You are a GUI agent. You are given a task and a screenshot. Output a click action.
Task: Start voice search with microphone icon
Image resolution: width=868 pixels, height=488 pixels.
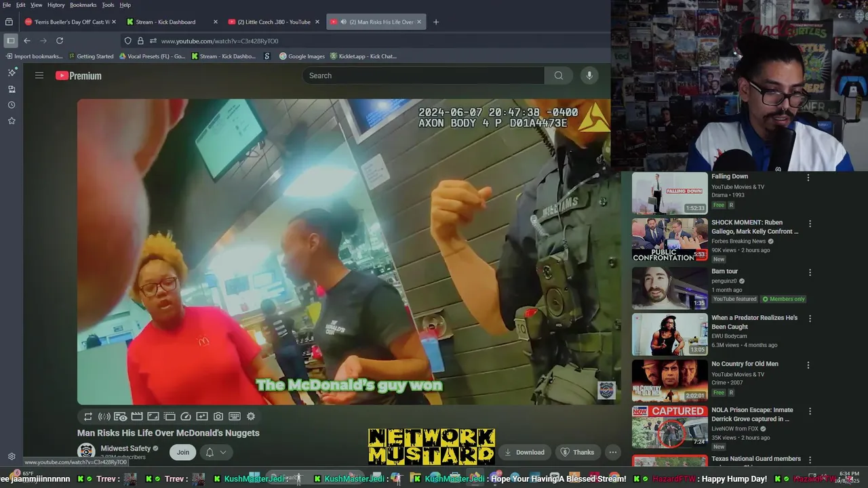(x=589, y=75)
